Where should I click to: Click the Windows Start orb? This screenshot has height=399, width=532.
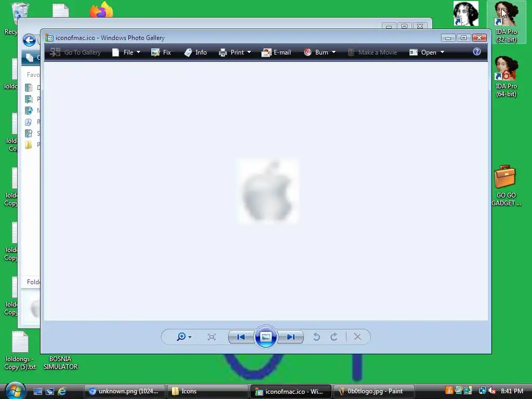click(x=15, y=391)
